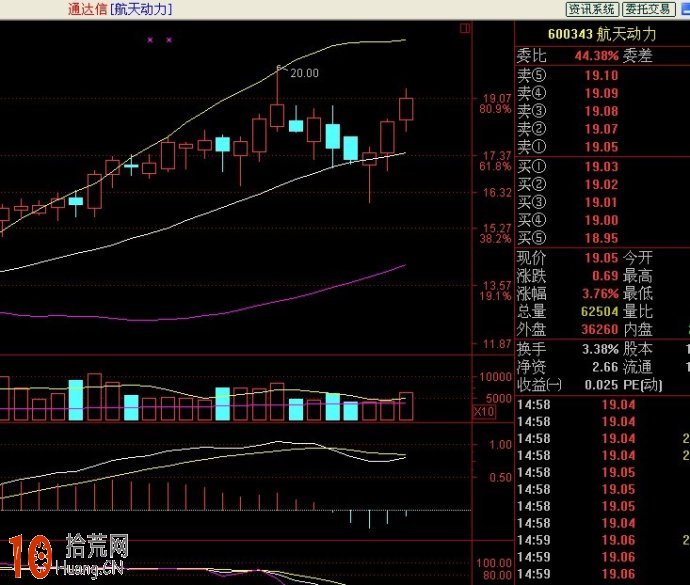This screenshot has width=690, height=585.
Task: Click the 内盘 label
Action: pos(637,329)
